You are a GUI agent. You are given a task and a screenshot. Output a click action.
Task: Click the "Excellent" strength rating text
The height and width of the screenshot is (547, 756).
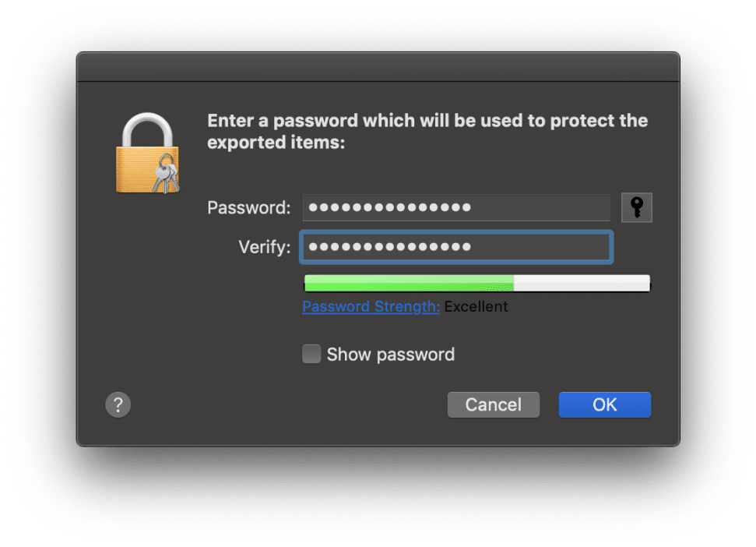pyautogui.click(x=476, y=306)
